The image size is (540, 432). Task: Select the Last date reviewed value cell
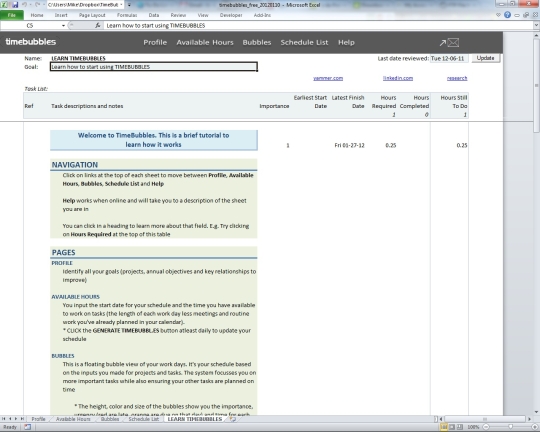pos(449,58)
